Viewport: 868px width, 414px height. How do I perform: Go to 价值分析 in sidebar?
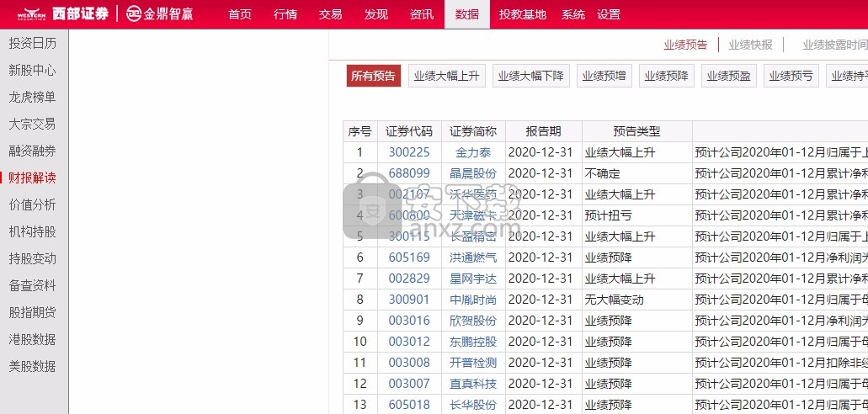point(33,204)
